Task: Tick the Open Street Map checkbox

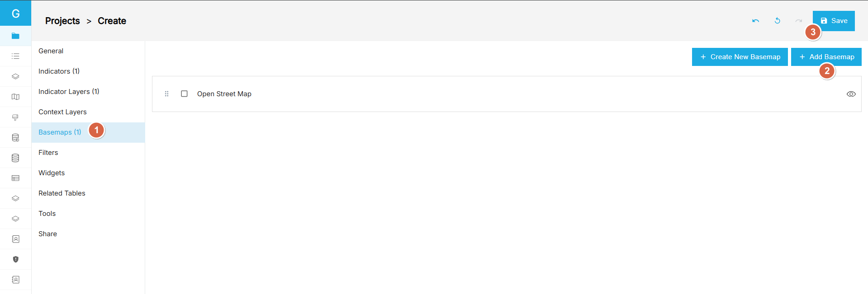Action: tap(184, 94)
